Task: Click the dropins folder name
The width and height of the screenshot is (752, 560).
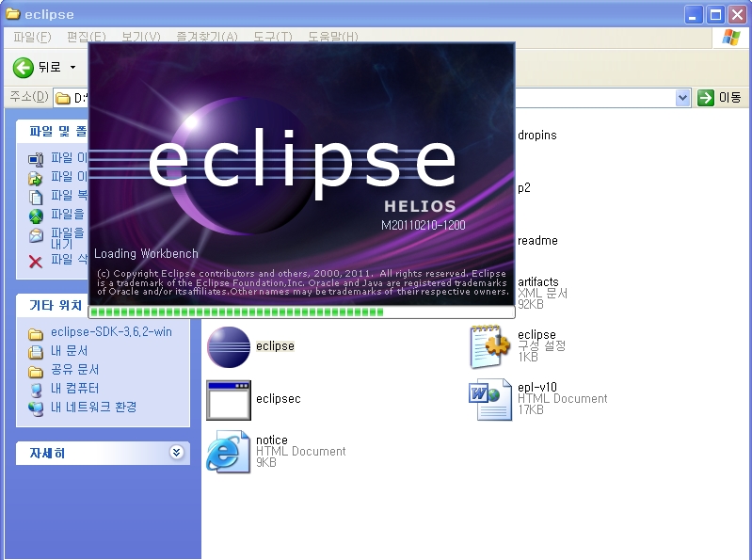Action: coord(537,136)
